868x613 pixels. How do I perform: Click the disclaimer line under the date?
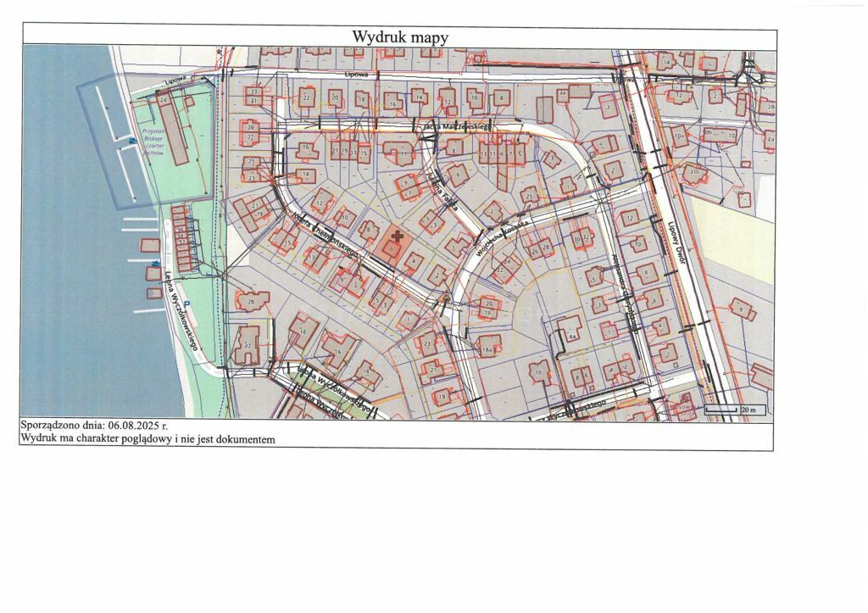point(147,440)
